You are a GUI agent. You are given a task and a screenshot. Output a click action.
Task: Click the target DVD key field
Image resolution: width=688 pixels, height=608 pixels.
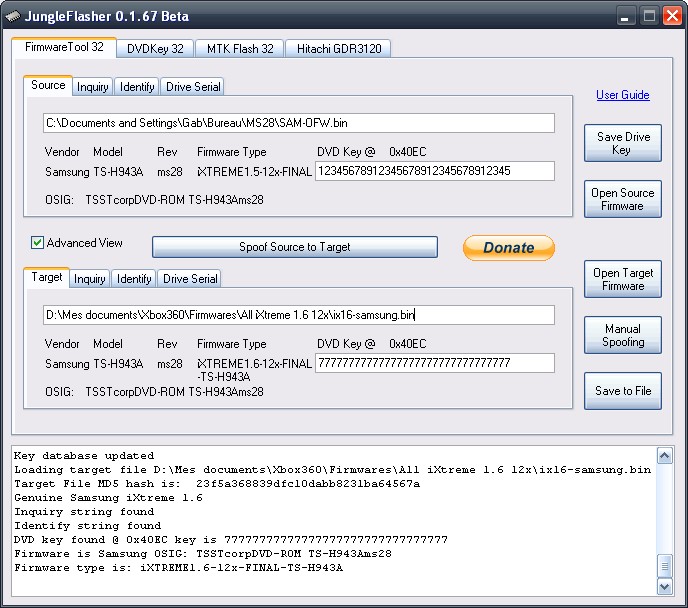[435, 363]
